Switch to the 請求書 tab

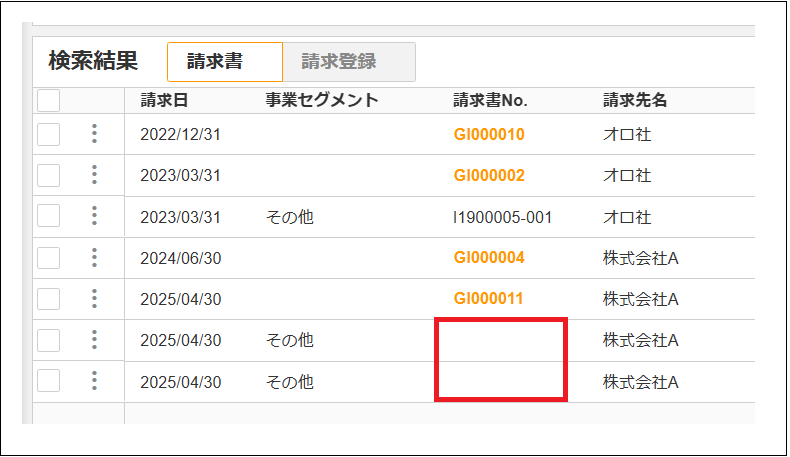[x=225, y=62]
